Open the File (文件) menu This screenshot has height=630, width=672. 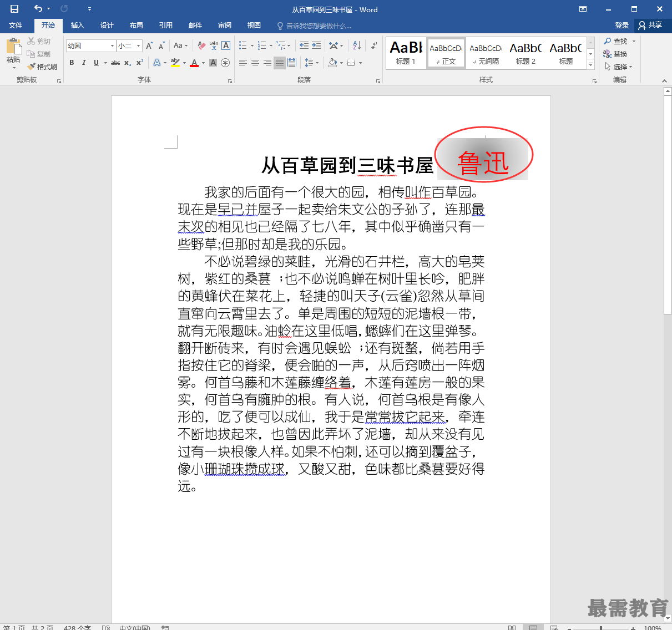point(16,26)
